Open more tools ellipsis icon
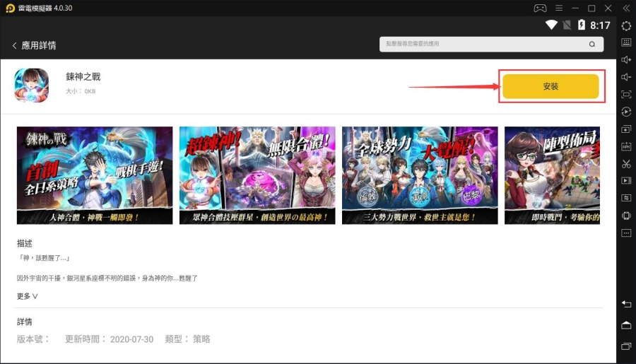This screenshot has width=636, height=364. (x=626, y=233)
